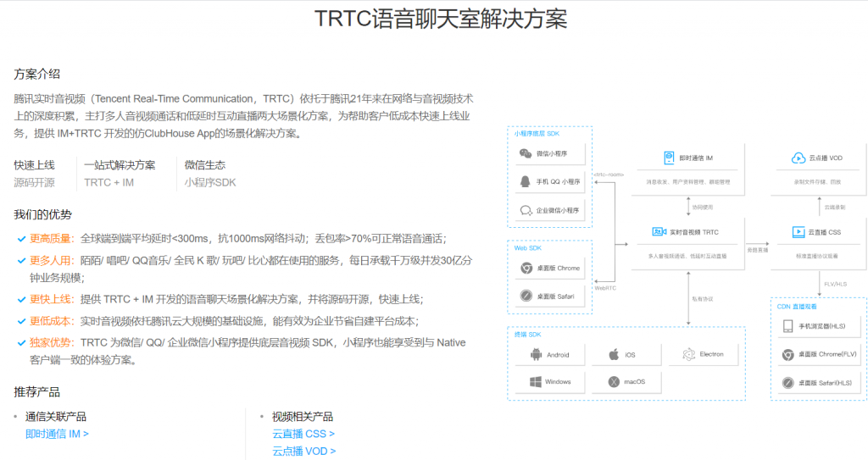Click the 方案介绍 section heading
The width and height of the screenshot is (868, 460).
click(x=37, y=75)
